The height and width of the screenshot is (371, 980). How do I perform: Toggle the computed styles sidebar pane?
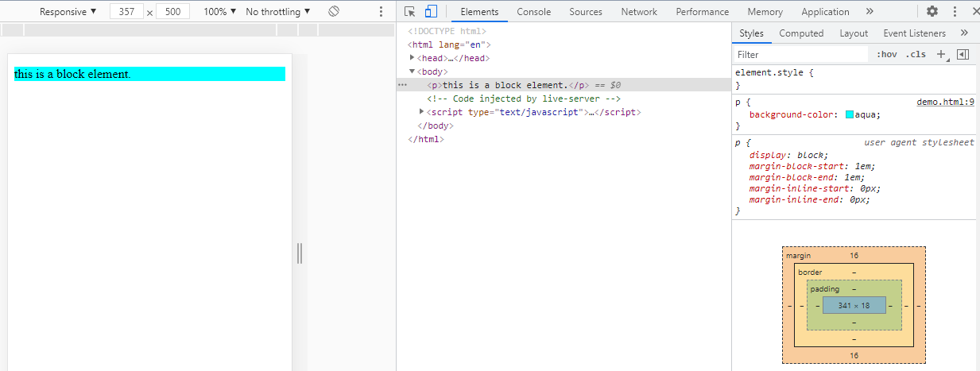(963, 55)
